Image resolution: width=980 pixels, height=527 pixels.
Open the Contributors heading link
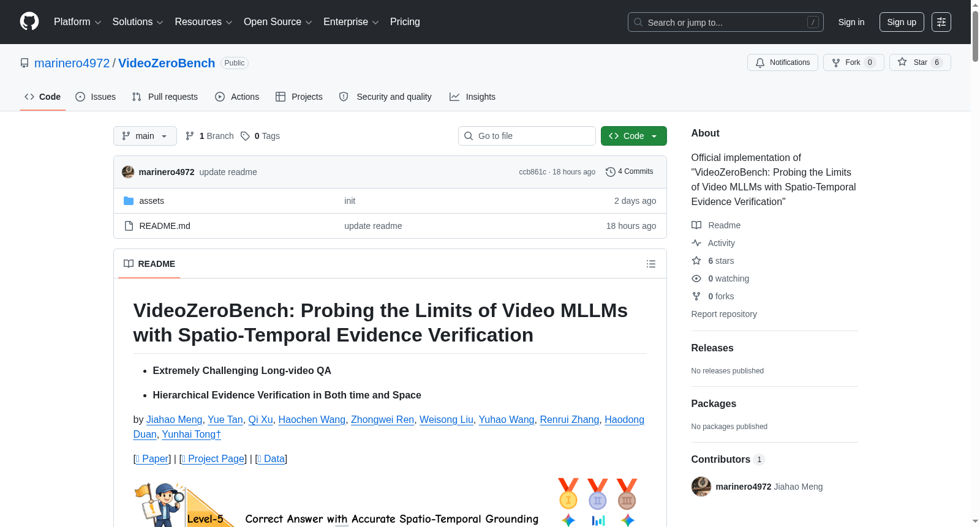(728, 460)
